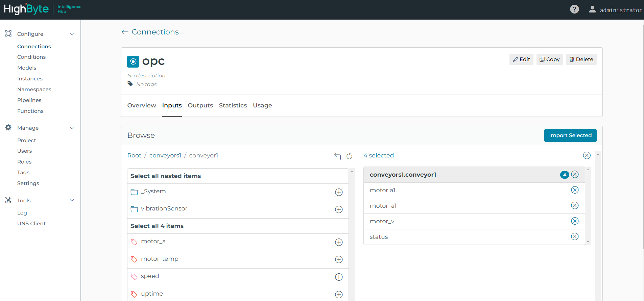Click the Manage gear icon
This screenshot has height=301, width=644.
tap(8, 127)
